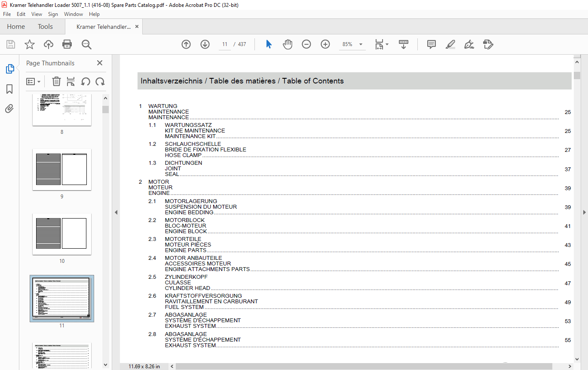Zoom in with the plus icon

(325, 44)
